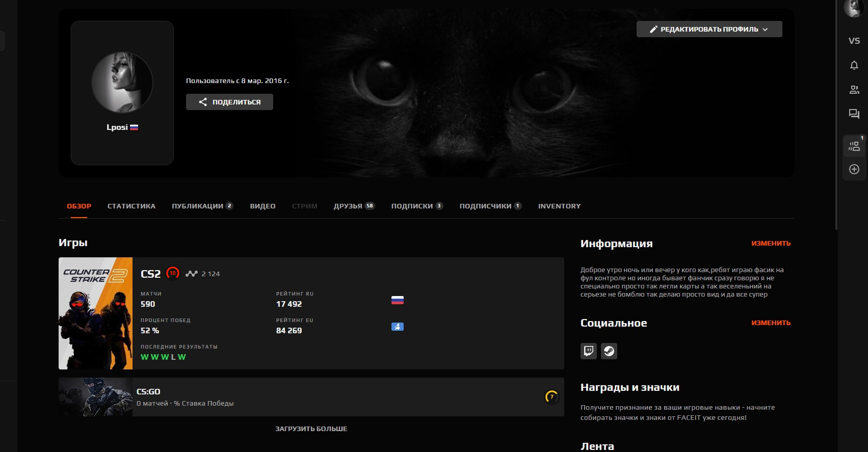Click the win rate value 52 %
The width and height of the screenshot is (868, 452).
coord(150,331)
